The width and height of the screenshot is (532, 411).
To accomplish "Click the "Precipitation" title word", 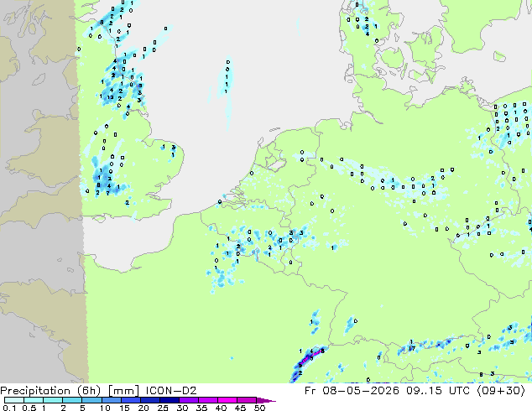I will click(34, 391).
